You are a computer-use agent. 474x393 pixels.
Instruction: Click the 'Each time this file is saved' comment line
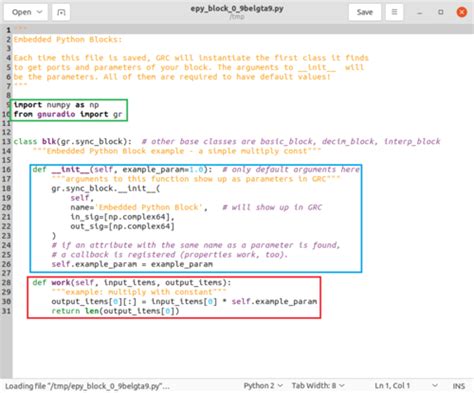click(x=191, y=58)
